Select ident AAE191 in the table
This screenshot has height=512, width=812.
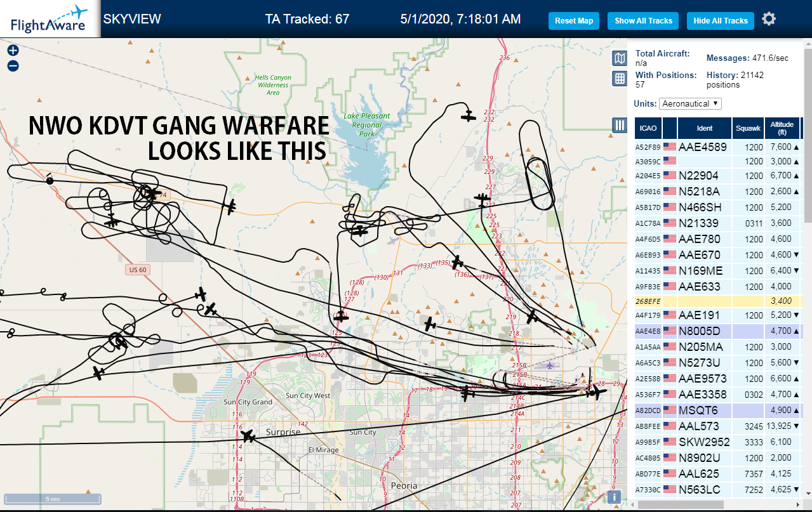point(700,315)
